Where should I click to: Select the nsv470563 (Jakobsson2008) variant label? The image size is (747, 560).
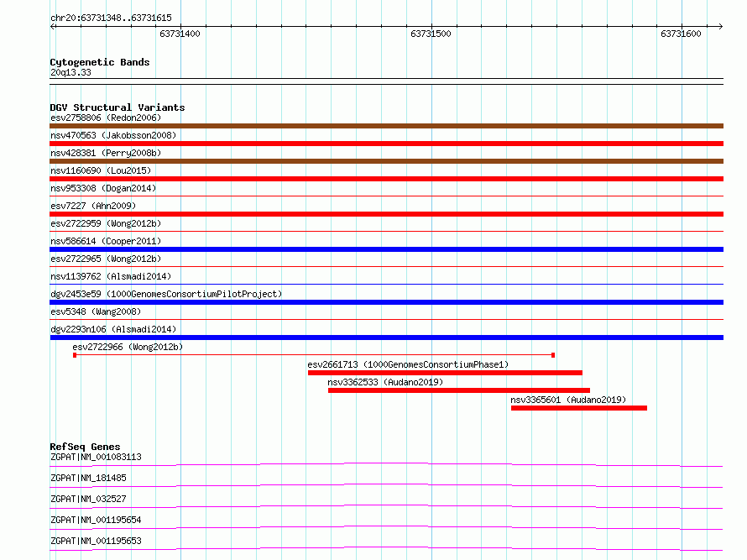point(113,135)
